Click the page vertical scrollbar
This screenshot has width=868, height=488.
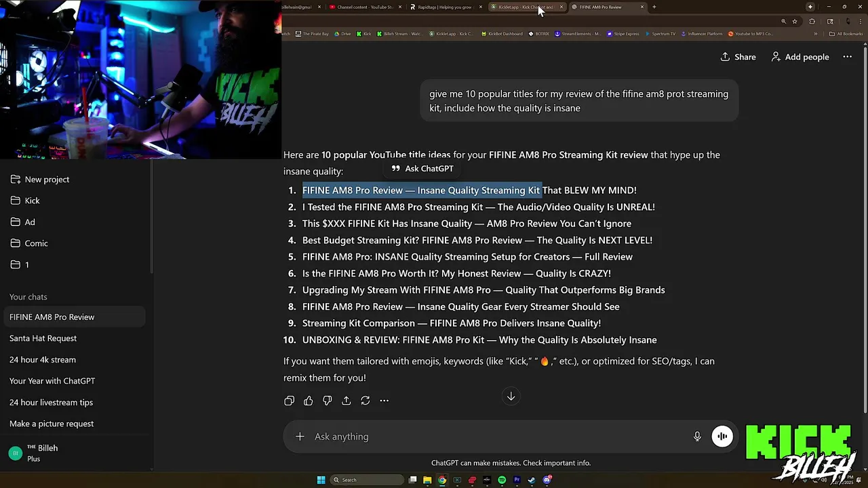pos(865,230)
